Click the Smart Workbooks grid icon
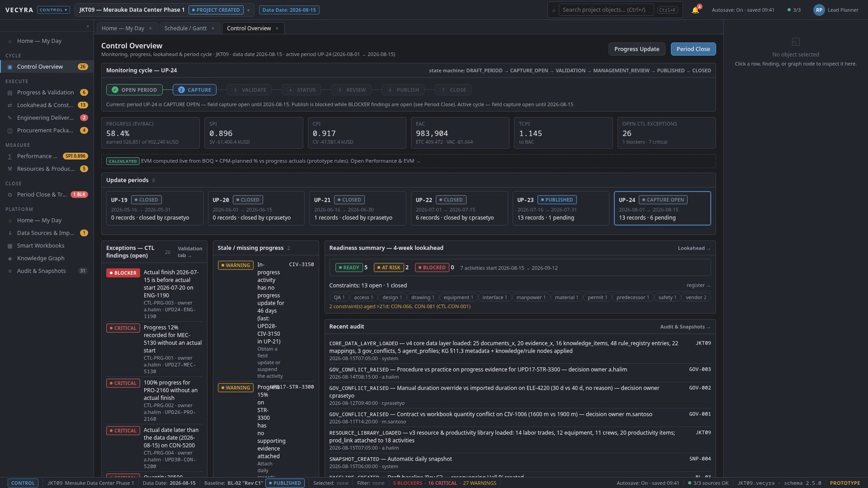 [x=10, y=246]
